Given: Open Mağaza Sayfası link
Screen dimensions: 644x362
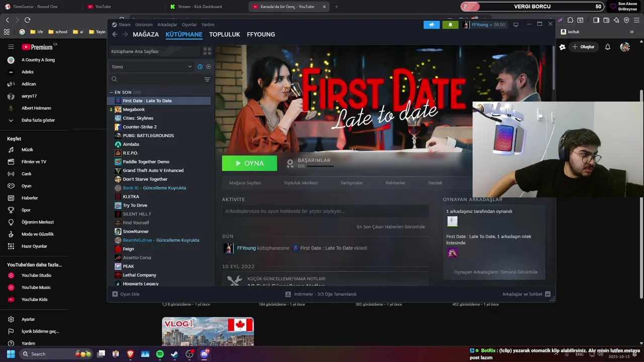Looking at the screenshot, I should pos(245,183).
